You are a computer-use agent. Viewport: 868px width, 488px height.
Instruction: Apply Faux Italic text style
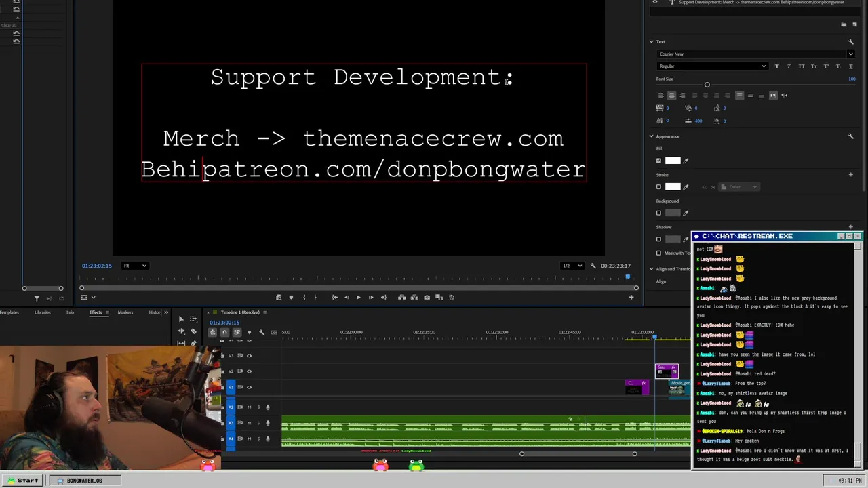tap(789, 66)
